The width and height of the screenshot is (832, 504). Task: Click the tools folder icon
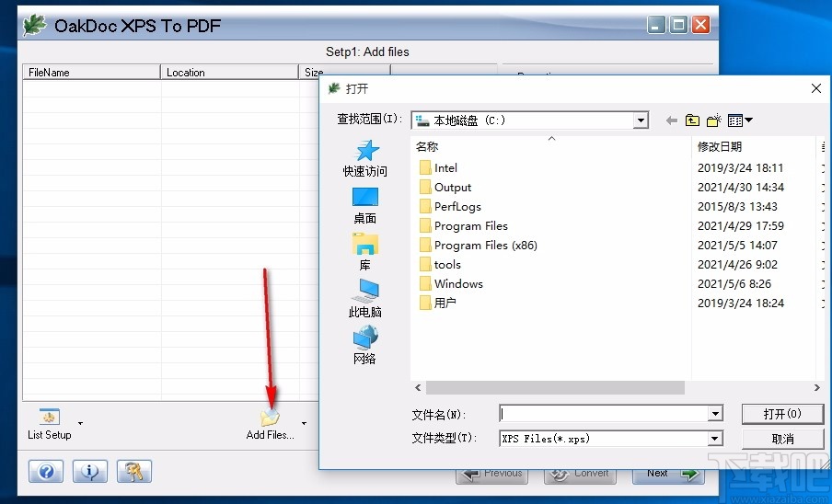tap(424, 265)
